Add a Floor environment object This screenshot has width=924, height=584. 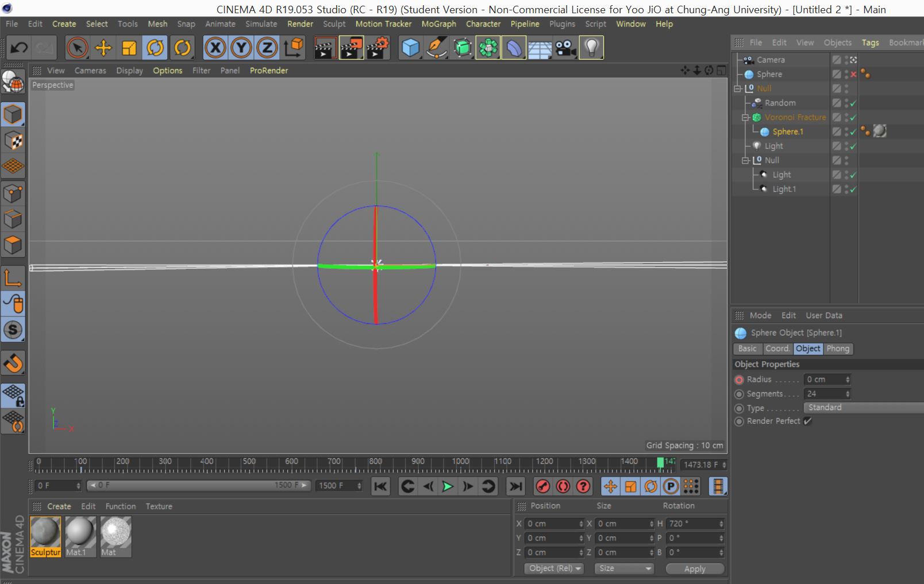click(540, 48)
